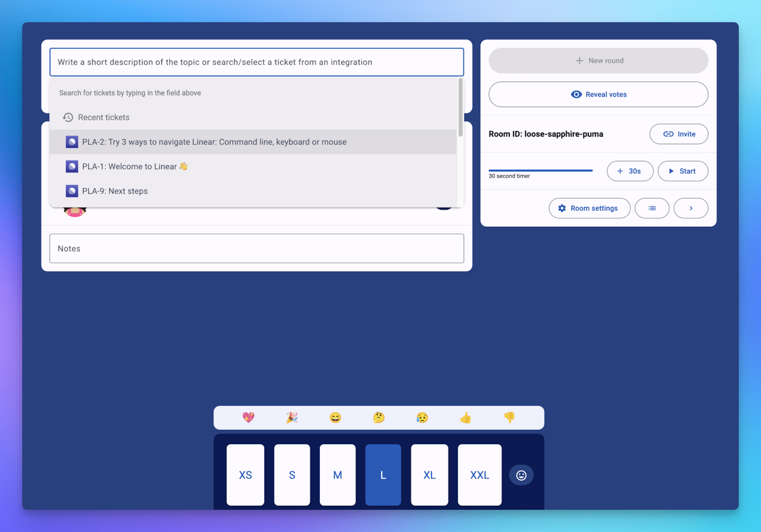Click the sparkling heart emoji reaction
The height and width of the screenshot is (532, 761).
coord(248,417)
